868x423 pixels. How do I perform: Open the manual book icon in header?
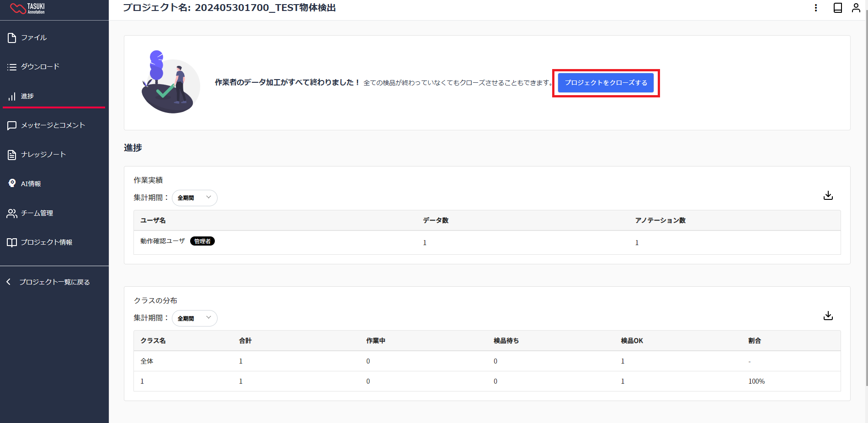[x=838, y=8]
